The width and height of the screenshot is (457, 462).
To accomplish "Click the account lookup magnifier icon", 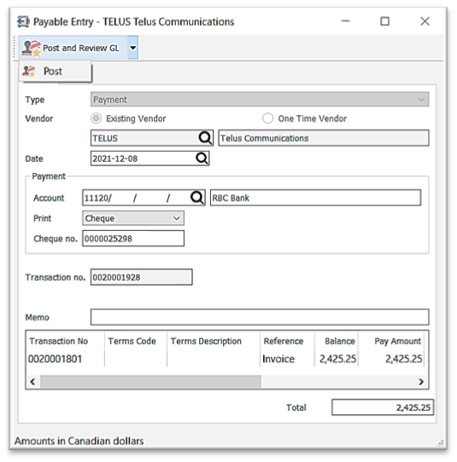I will click(197, 197).
